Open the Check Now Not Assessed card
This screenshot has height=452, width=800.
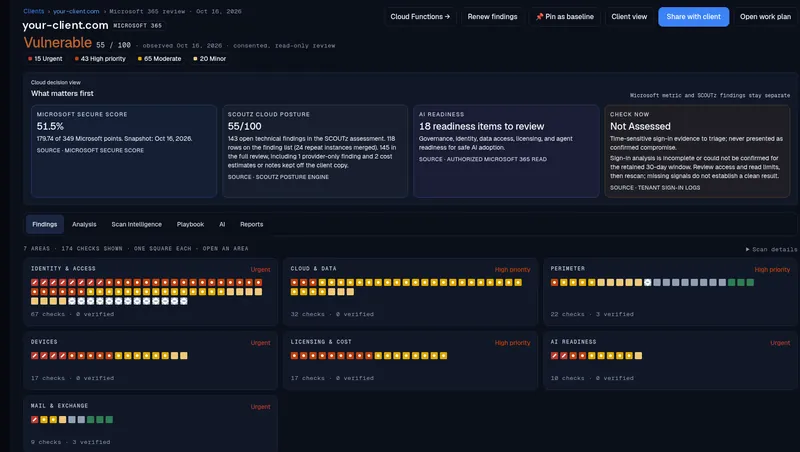click(x=697, y=151)
